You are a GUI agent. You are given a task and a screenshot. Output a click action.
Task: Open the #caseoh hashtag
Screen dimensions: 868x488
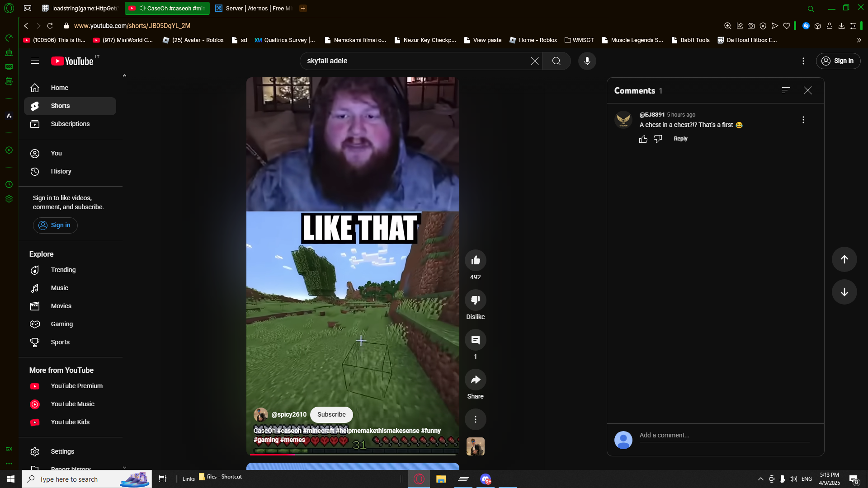pos(289,431)
